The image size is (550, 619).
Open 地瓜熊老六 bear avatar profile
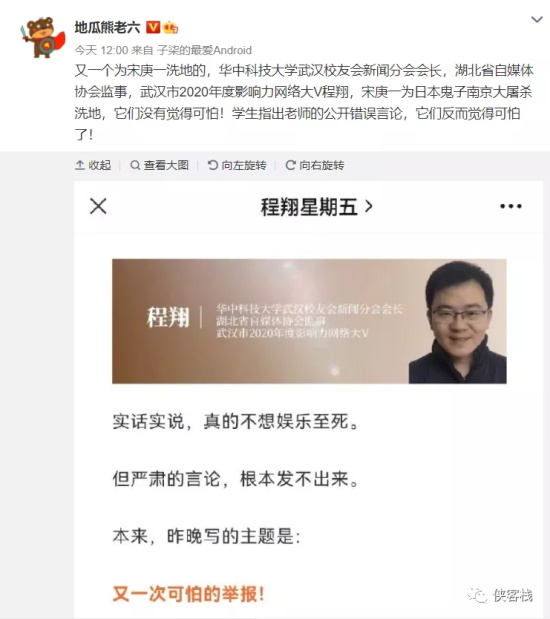43,38
